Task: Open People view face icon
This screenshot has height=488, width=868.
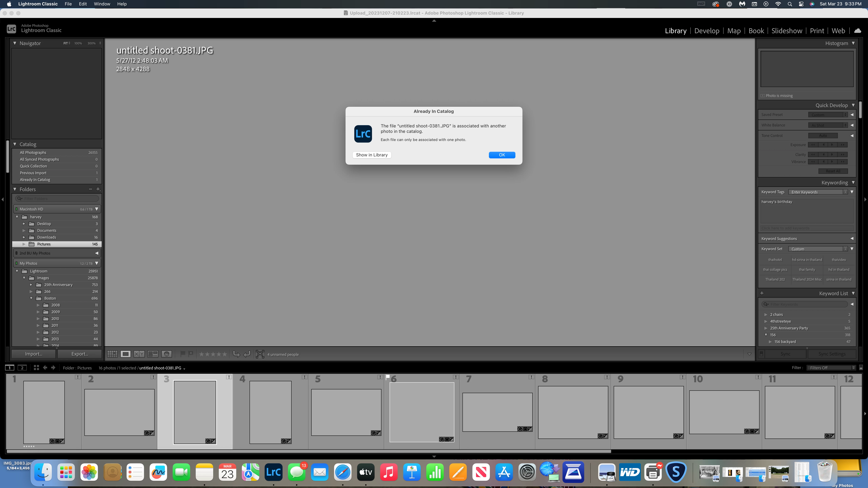Action: click(x=166, y=354)
